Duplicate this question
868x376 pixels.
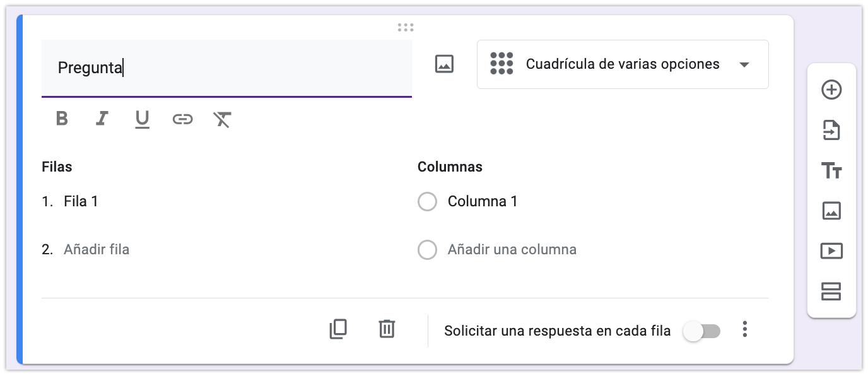coord(338,329)
